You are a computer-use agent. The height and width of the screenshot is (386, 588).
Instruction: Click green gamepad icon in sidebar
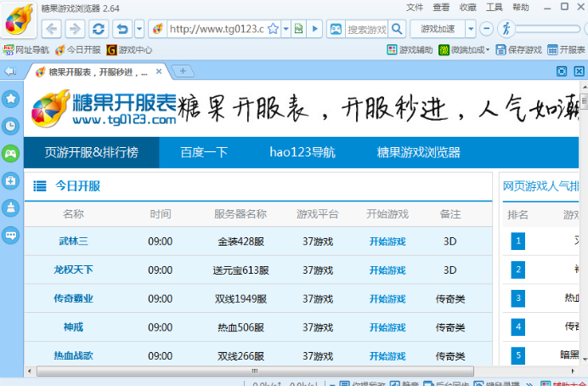pos(10,153)
